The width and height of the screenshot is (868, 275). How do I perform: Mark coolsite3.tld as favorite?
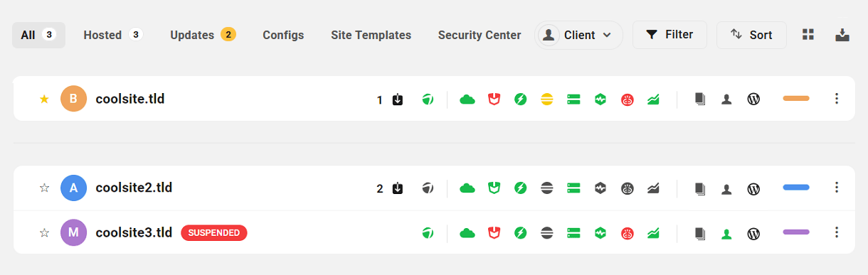[44, 232]
